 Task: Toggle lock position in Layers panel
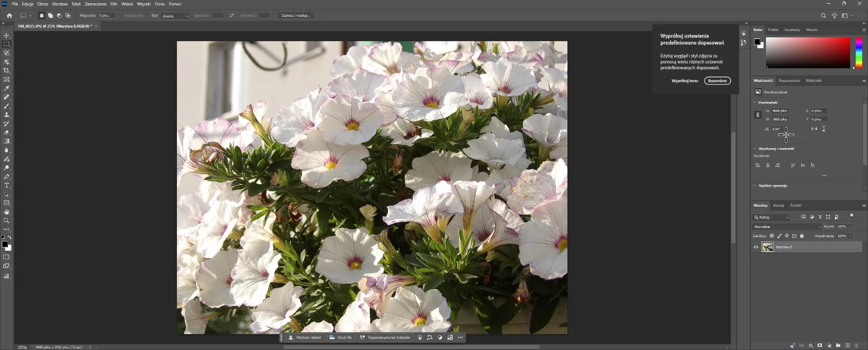[x=787, y=236]
